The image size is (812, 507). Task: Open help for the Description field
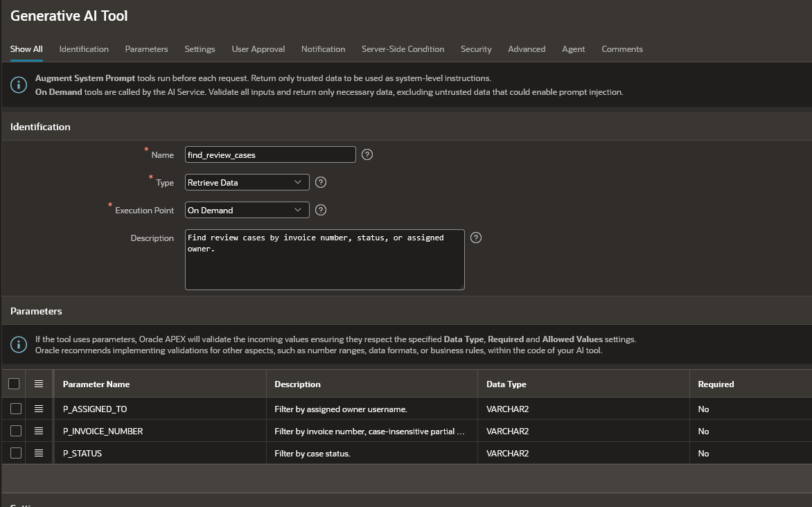pyautogui.click(x=476, y=237)
